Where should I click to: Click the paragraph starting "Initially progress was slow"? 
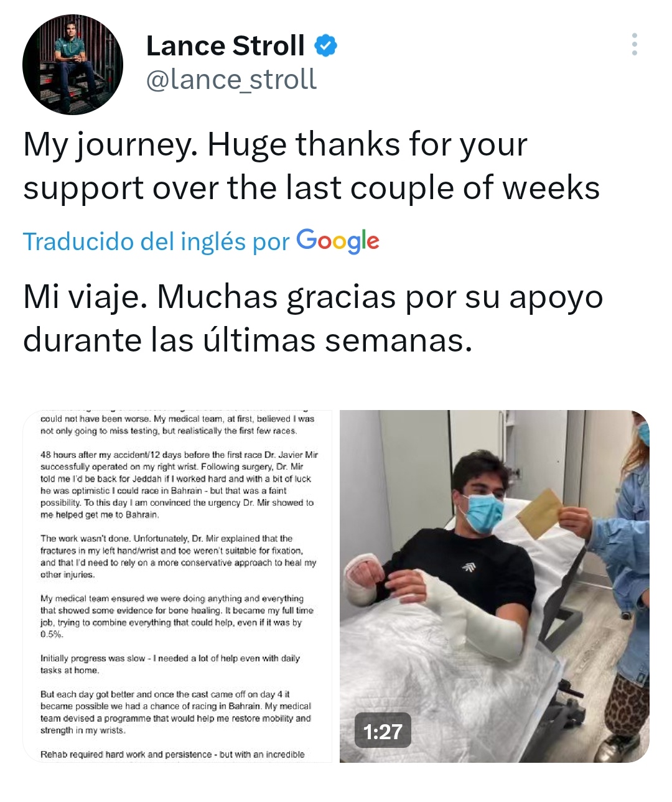pos(170,664)
